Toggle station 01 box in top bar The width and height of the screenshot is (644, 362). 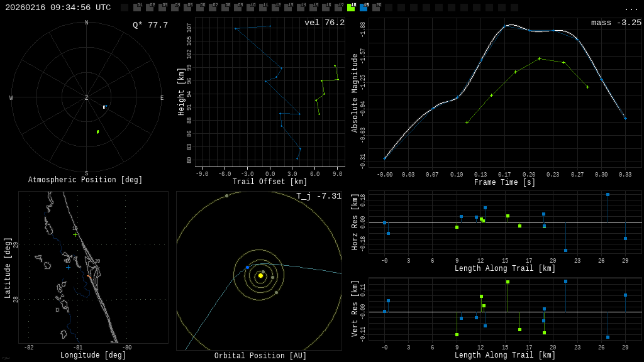tap(138, 8)
